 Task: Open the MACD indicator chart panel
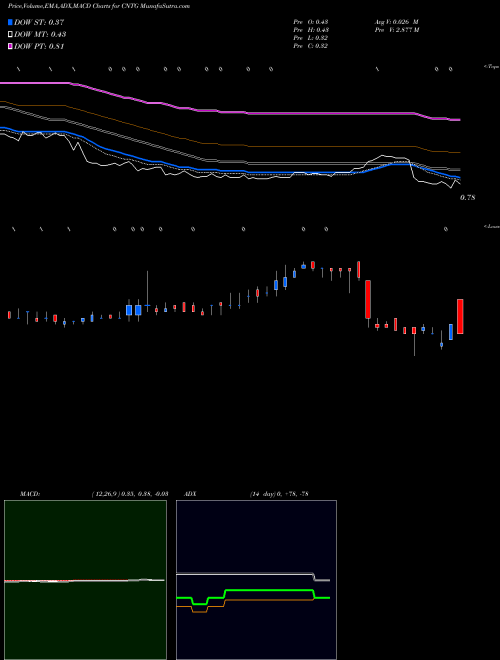(x=85, y=580)
